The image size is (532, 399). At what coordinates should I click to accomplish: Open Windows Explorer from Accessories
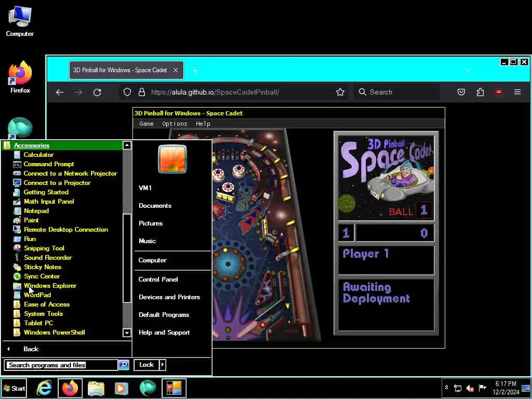pyautogui.click(x=50, y=286)
